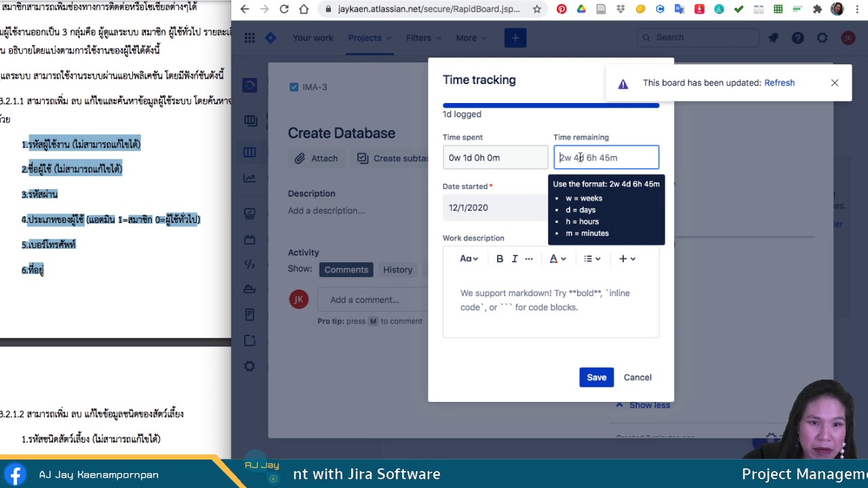The height and width of the screenshot is (488, 868).
Task: Click the Time spent field
Action: click(x=495, y=157)
